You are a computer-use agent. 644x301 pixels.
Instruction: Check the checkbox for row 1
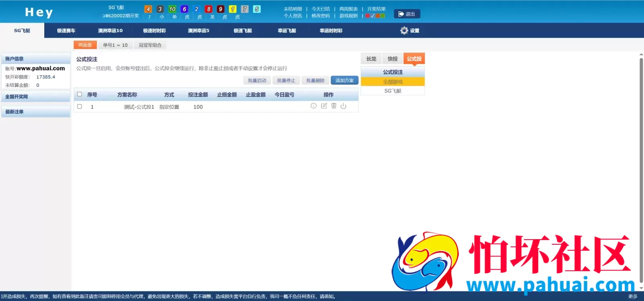tap(80, 106)
